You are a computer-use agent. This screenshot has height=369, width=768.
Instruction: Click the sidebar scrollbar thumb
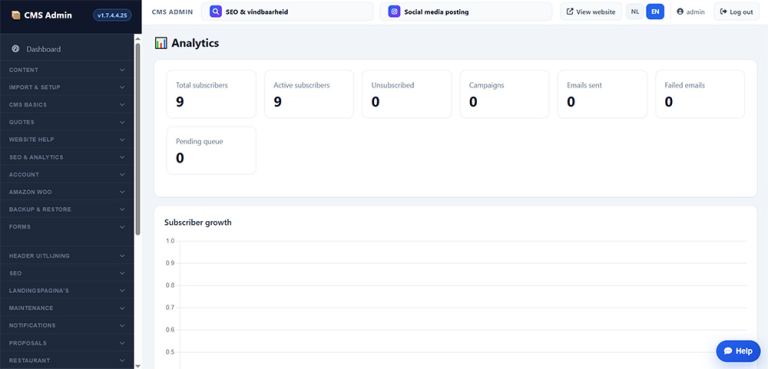point(138,140)
